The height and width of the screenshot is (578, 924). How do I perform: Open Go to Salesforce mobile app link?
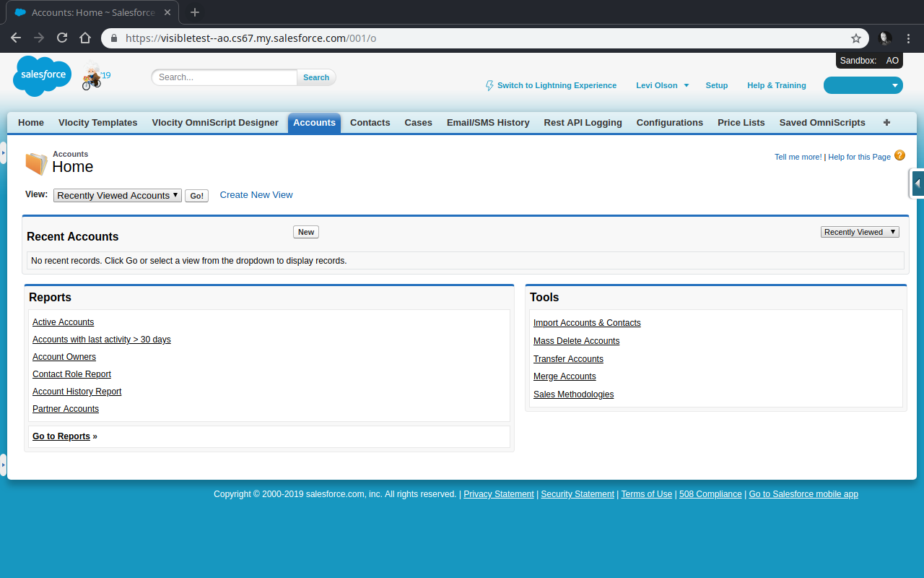[803, 494]
